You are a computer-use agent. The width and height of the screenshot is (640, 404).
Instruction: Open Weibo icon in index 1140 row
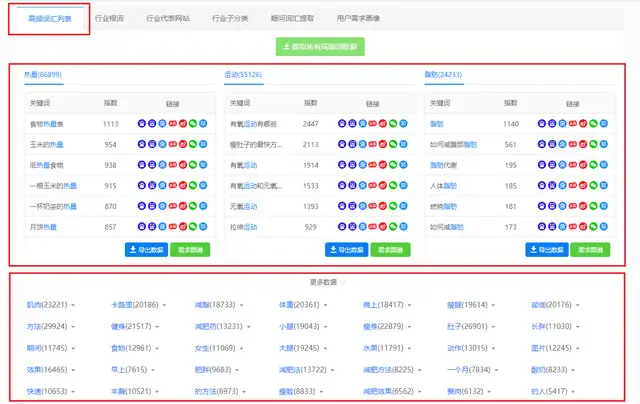pyautogui.click(x=583, y=124)
